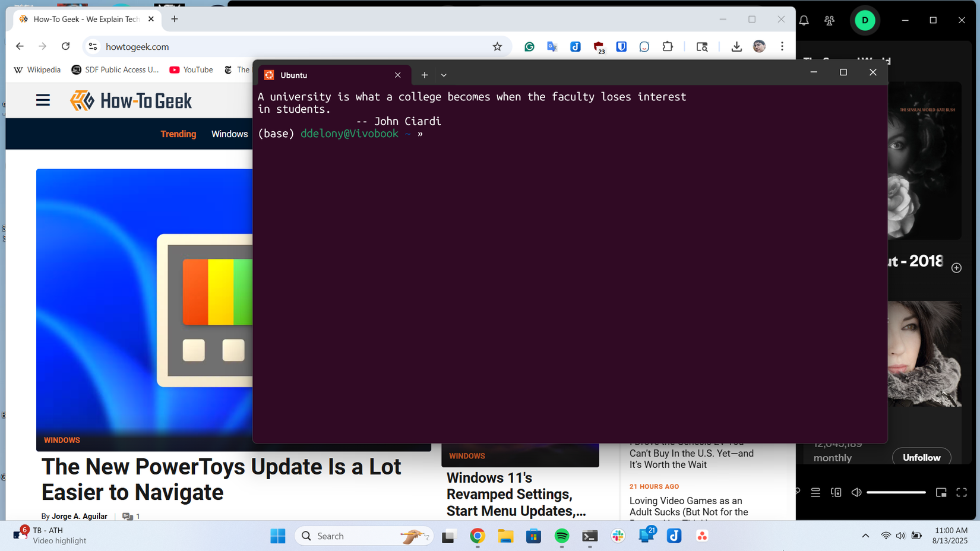Bookmark the current page with the star
Screen dimensions: 980x551
[497, 46]
